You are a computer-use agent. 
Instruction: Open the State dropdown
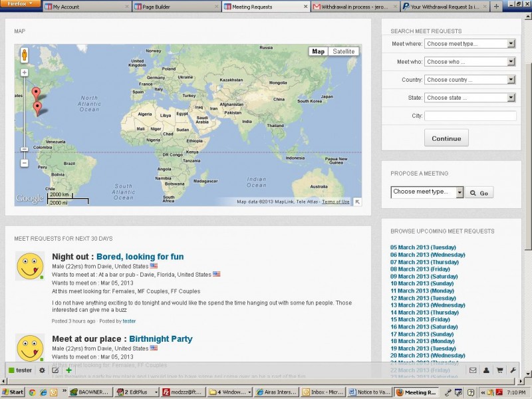point(470,98)
